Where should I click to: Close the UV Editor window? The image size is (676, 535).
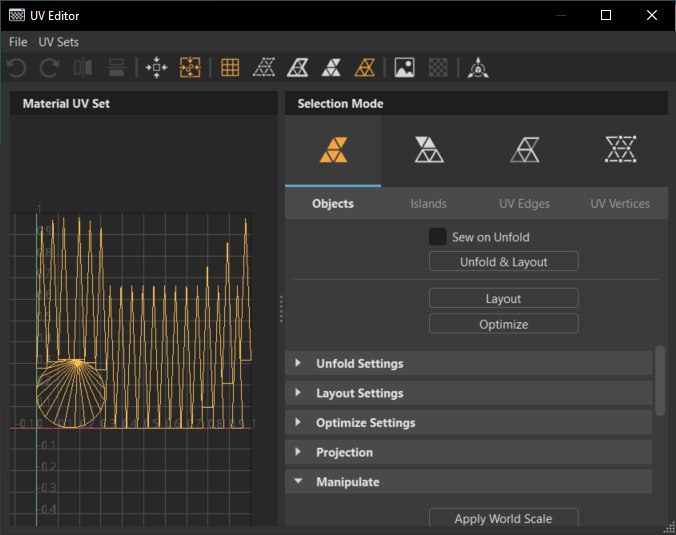point(652,16)
